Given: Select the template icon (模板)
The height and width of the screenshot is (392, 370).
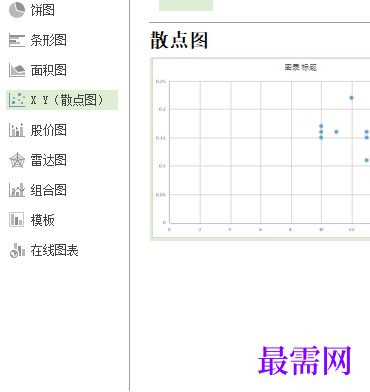Looking at the screenshot, I should point(17,220).
